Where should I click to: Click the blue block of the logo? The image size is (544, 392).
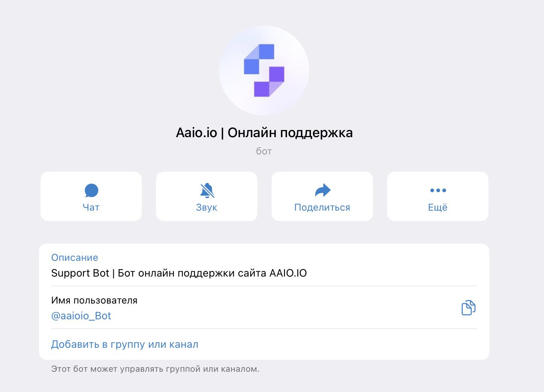coord(259,59)
